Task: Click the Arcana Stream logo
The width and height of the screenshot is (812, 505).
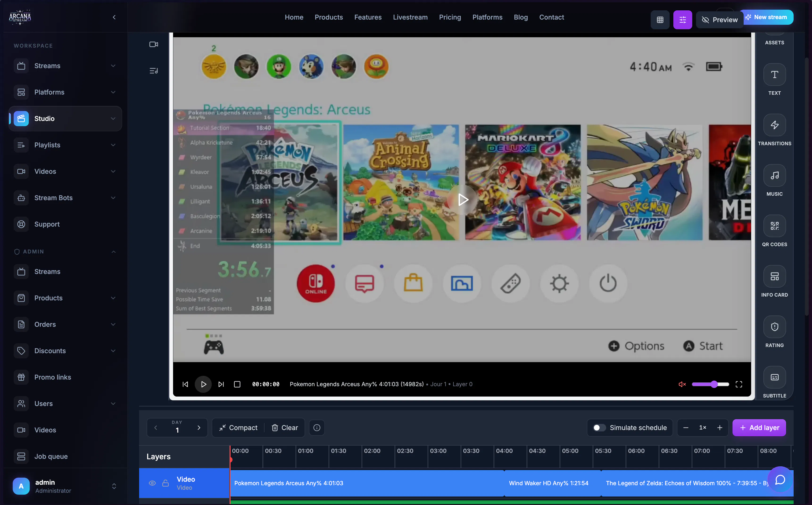Action: [x=20, y=17]
